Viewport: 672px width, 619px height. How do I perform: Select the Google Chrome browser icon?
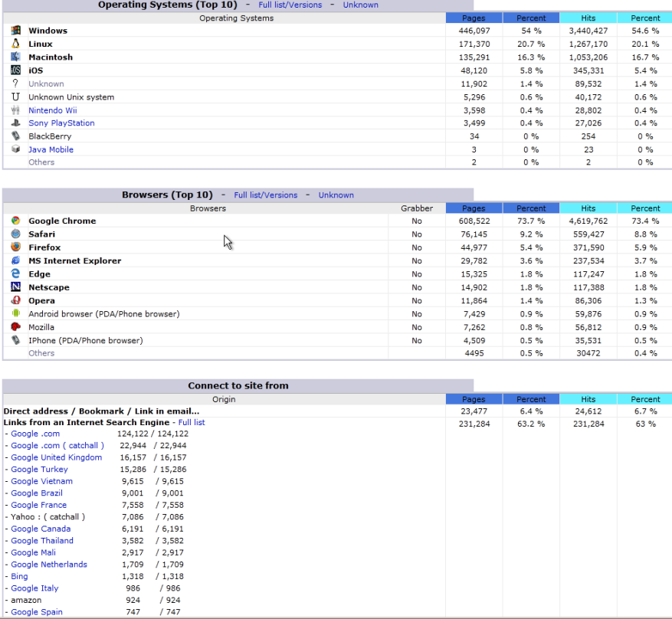click(15, 221)
